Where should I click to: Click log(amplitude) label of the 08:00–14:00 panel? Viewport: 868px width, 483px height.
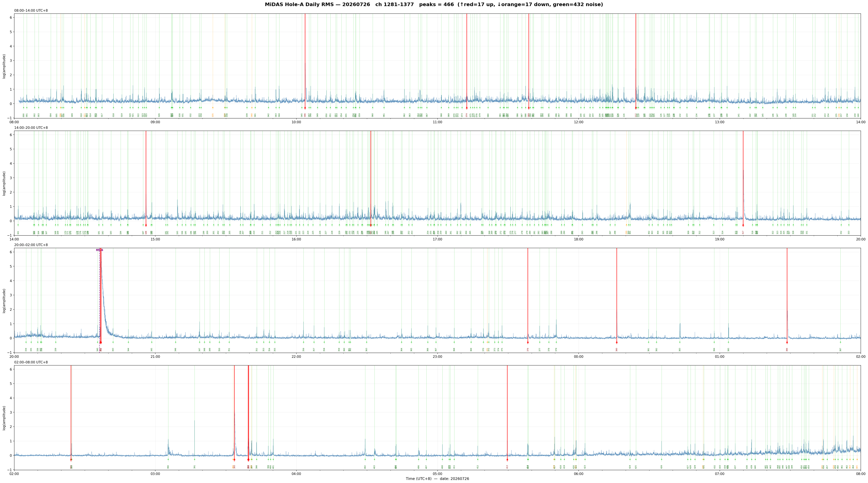point(4,66)
